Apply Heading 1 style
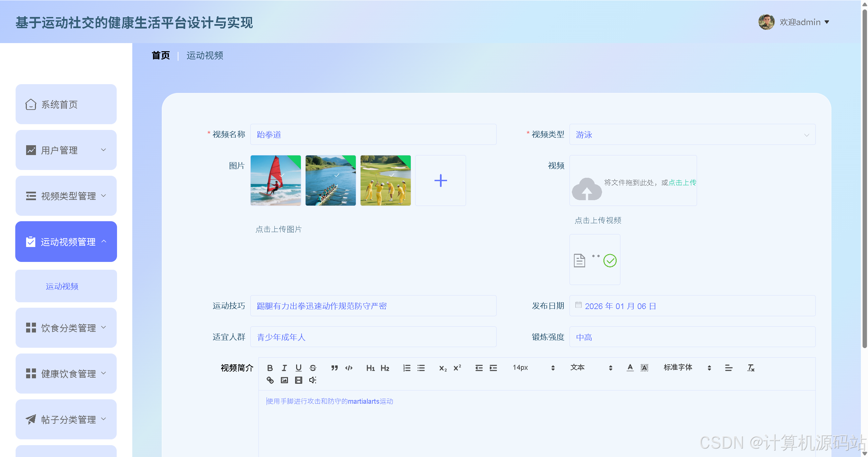Screen dimensions: 868x457 coord(370,368)
